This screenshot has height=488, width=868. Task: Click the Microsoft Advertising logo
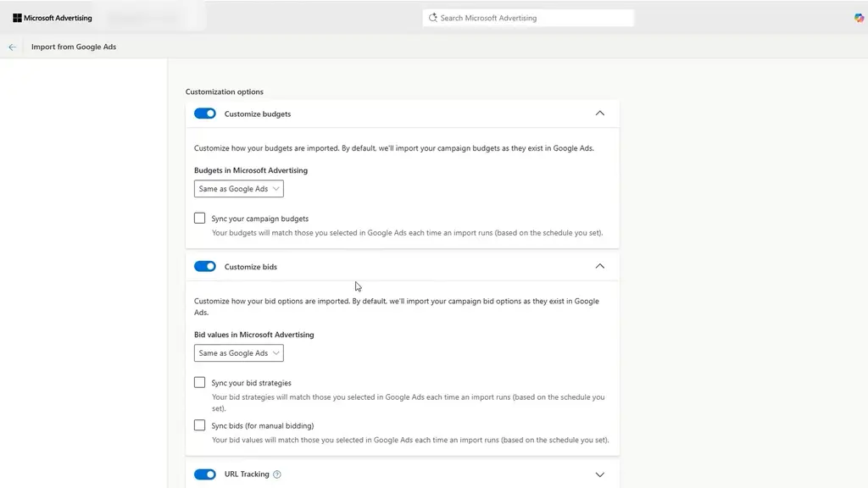53,18
